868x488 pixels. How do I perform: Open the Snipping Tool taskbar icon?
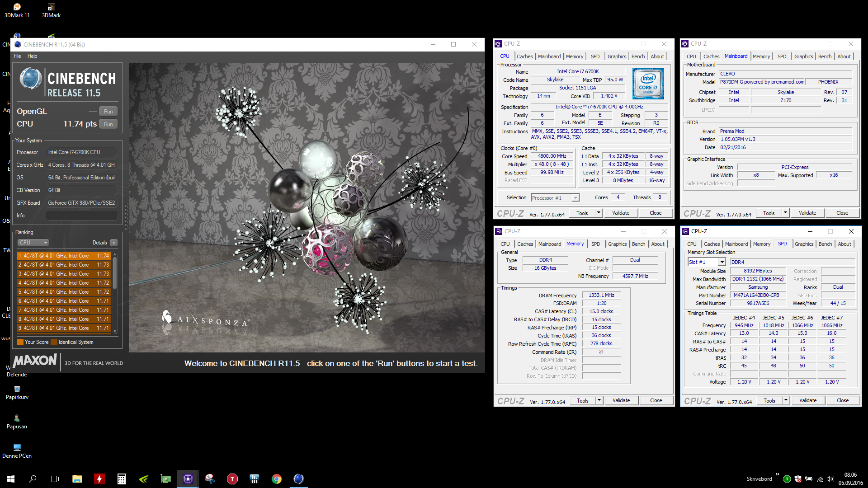210,479
